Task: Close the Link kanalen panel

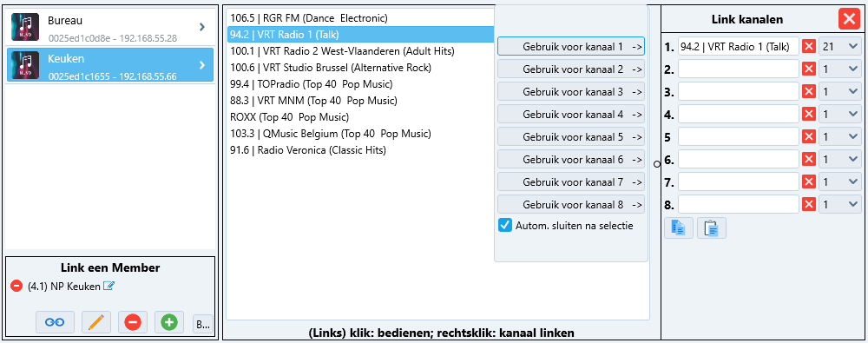Action: (x=849, y=19)
